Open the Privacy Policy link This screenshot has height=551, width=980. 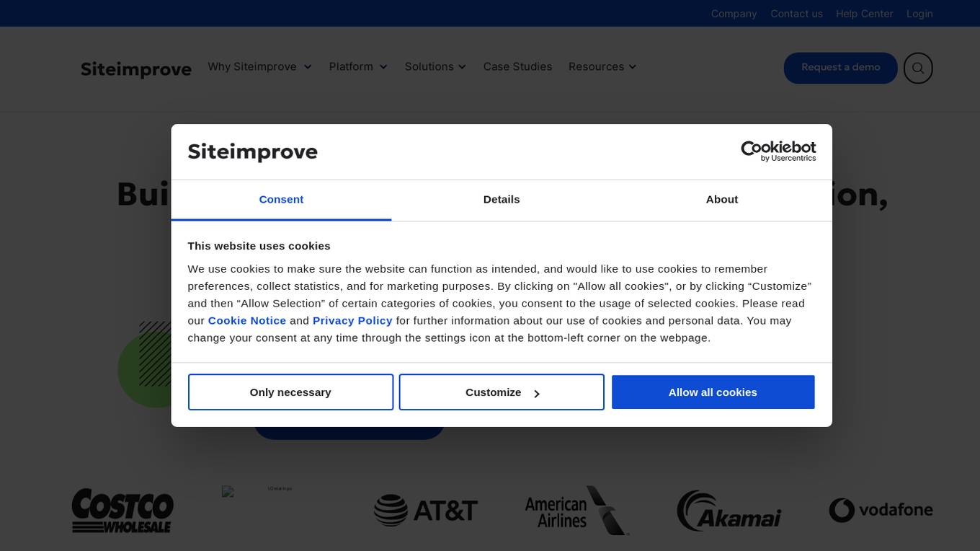tap(352, 321)
